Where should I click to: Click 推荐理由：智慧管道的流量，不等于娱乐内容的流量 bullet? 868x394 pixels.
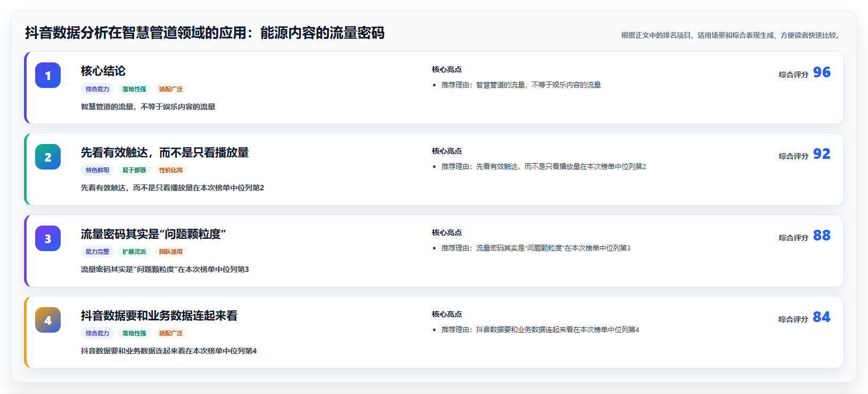521,85
